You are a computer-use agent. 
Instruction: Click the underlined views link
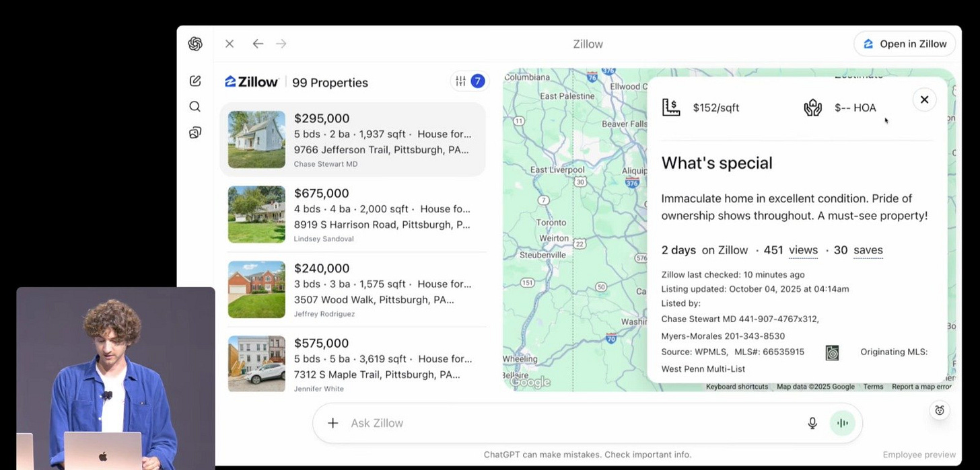[x=803, y=250]
